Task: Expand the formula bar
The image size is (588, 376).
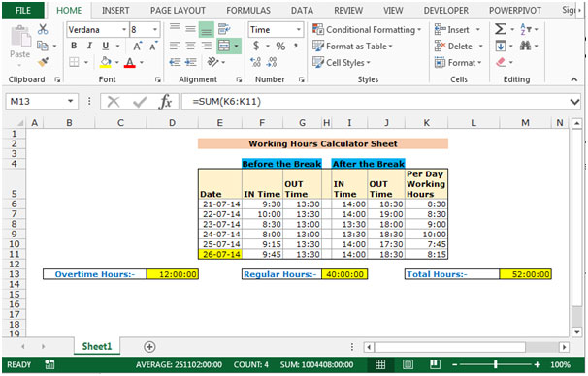Action: (574, 102)
